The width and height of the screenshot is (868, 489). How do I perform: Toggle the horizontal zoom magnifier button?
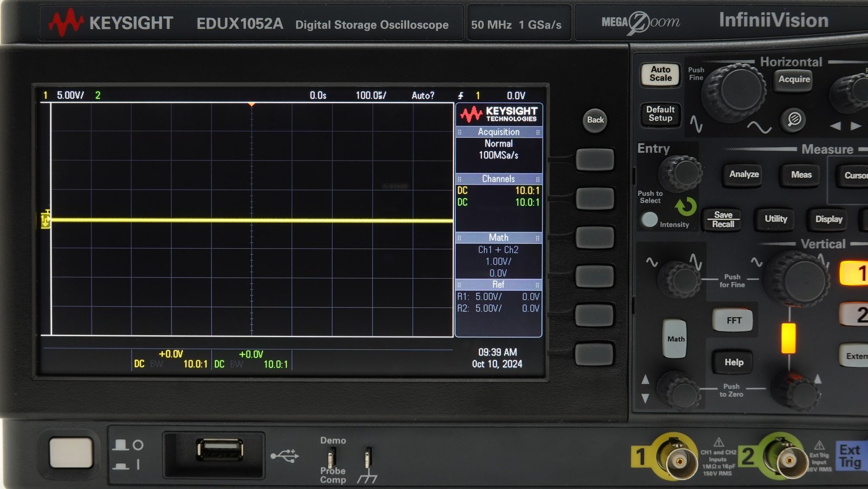(x=794, y=119)
